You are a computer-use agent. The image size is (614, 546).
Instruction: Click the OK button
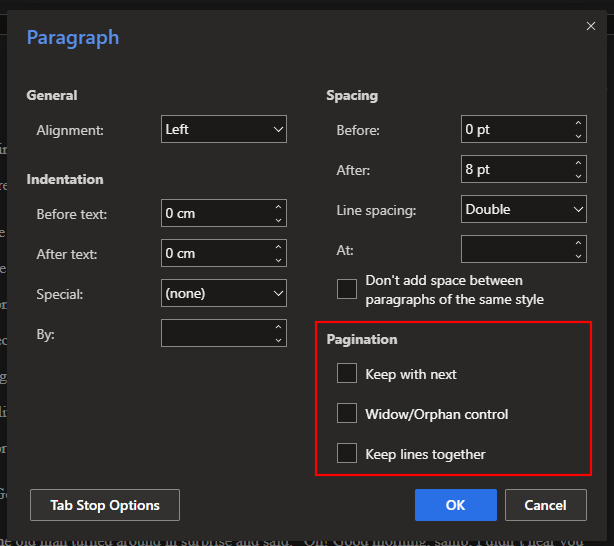point(455,505)
